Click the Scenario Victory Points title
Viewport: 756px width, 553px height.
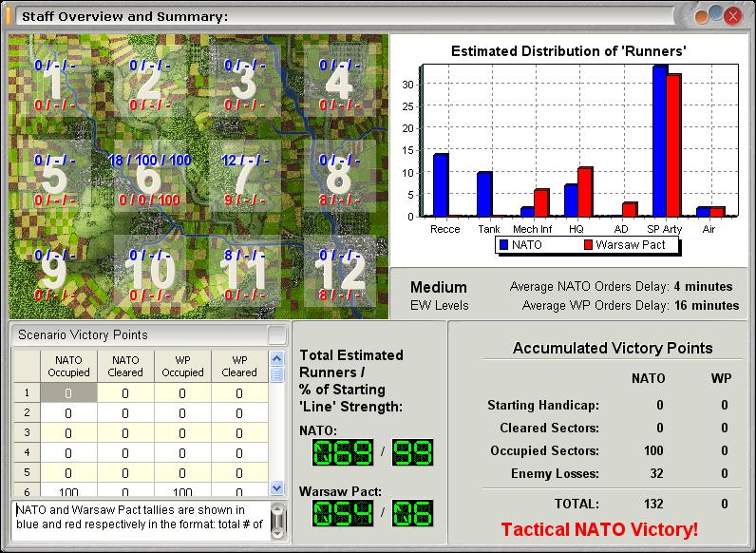83,334
